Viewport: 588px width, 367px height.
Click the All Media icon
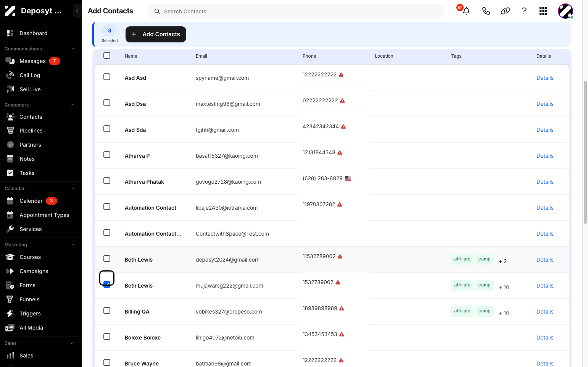click(x=10, y=328)
